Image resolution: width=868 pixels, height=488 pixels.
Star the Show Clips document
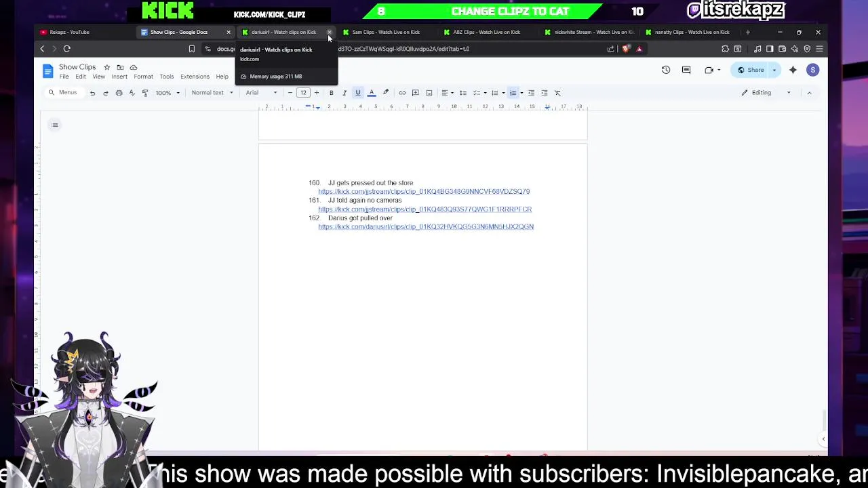[x=106, y=67]
